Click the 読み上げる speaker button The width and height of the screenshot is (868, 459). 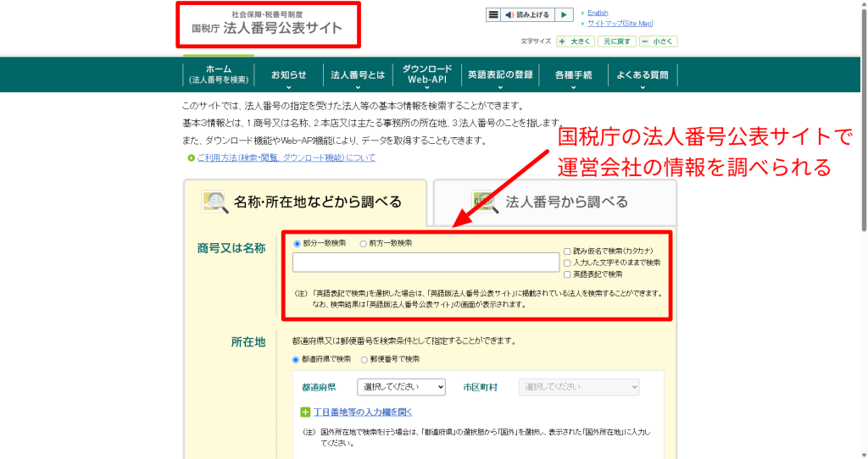tap(527, 15)
